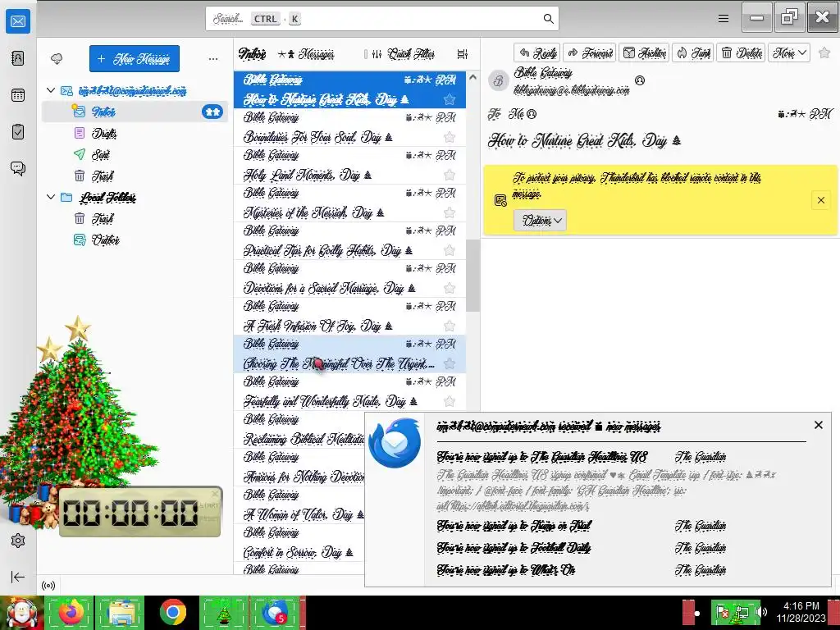This screenshot has height=630, width=840.
Task: Open the Mail space icon in sidebar
Action: pyautogui.click(x=18, y=21)
